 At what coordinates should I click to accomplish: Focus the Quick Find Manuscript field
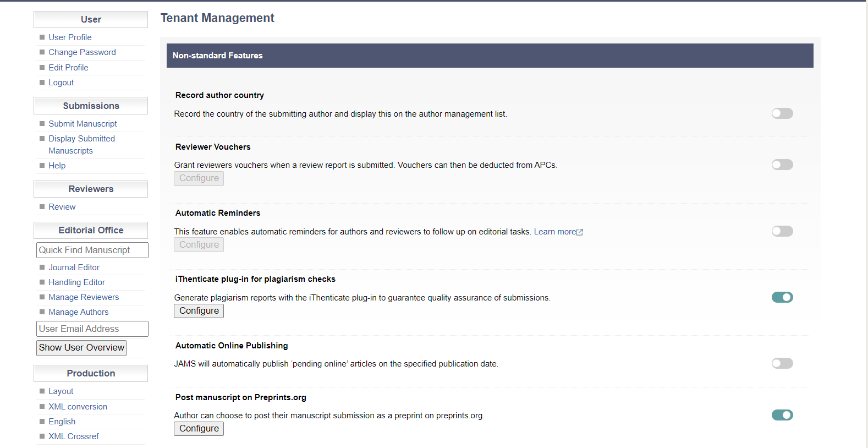(x=92, y=250)
